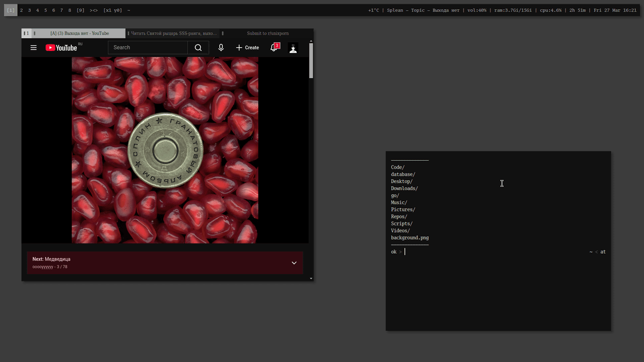
Task: Switch to workspace 3 in the bar
Action: coord(30,10)
